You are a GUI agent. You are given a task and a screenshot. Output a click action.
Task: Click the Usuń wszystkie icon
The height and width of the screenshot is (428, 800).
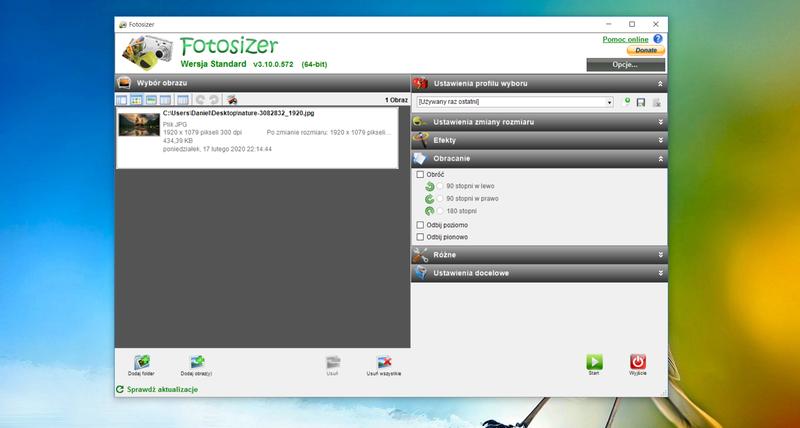tap(382, 362)
